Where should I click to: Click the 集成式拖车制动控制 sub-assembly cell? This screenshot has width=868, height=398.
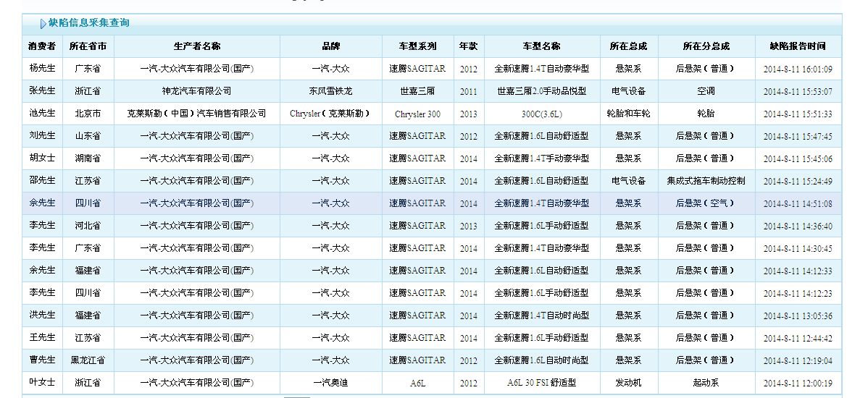pos(706,181)
